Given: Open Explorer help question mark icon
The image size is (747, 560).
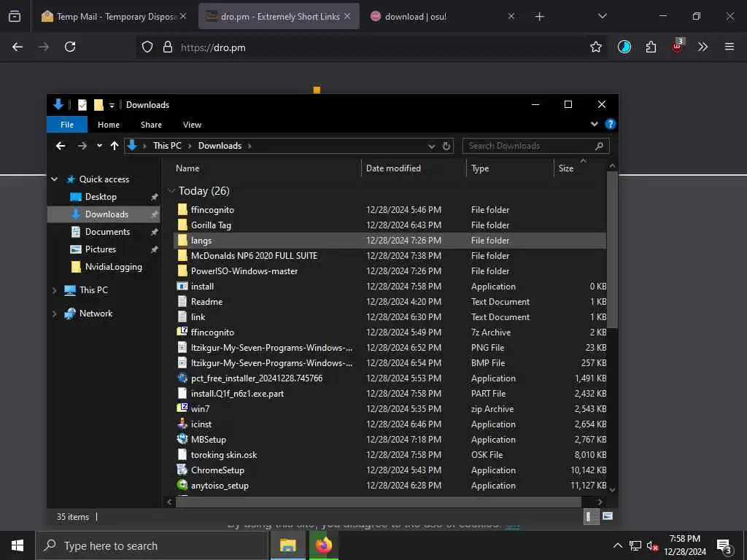Looking at the screenshot, I should 610,124.
